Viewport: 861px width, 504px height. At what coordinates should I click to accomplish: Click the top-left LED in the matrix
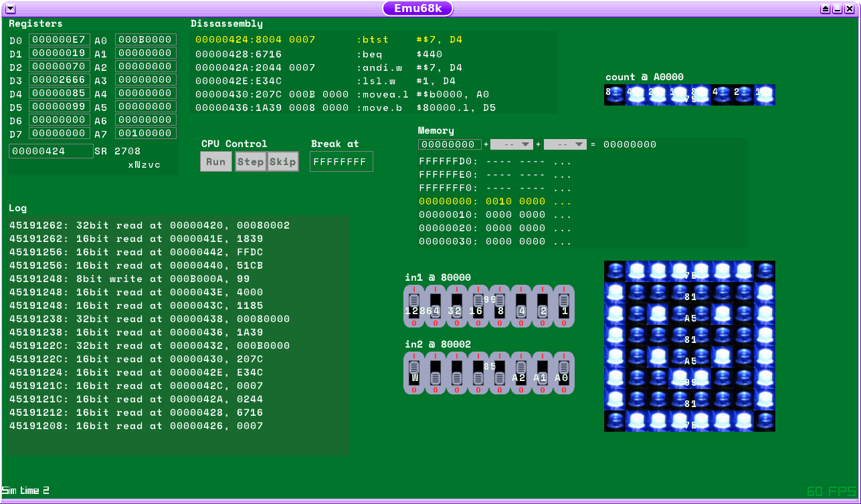[x=615, y=271]
